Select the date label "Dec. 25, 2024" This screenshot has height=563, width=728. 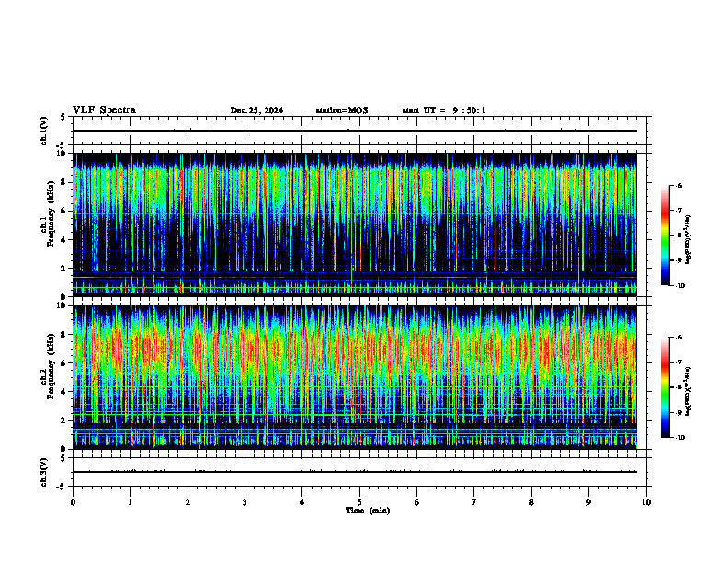(256, 110)
